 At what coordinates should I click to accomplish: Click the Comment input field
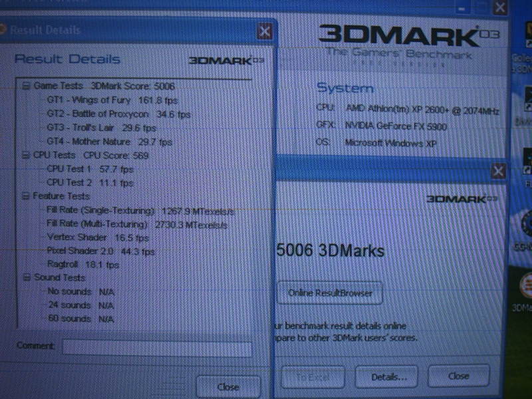(158, 348)
